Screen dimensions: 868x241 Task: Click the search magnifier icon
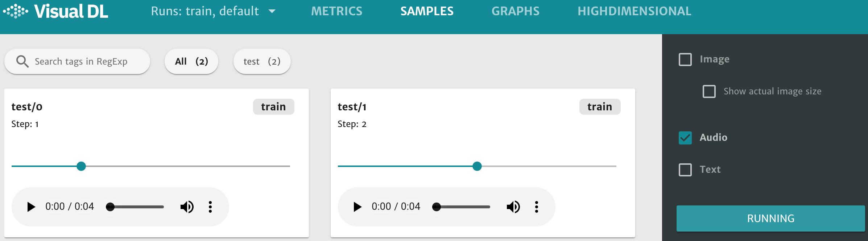[x=22, y=61]
